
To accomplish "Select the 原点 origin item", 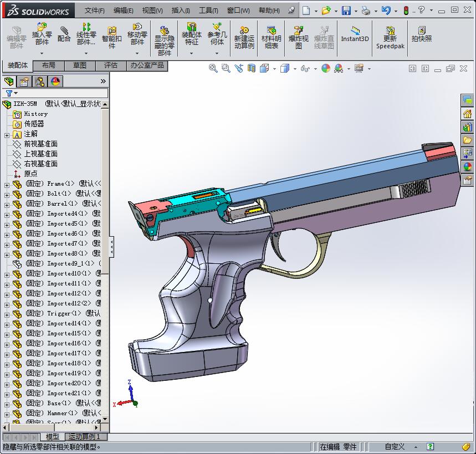I will (30, 174).
